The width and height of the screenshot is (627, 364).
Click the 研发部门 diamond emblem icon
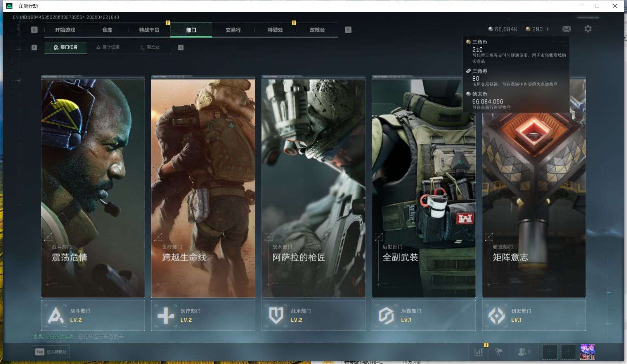point(496,316)
